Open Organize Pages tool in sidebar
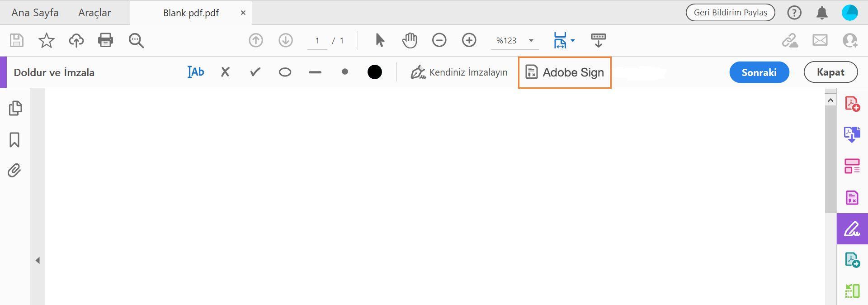Screen dimensions: 868x305 click(852, 166)
